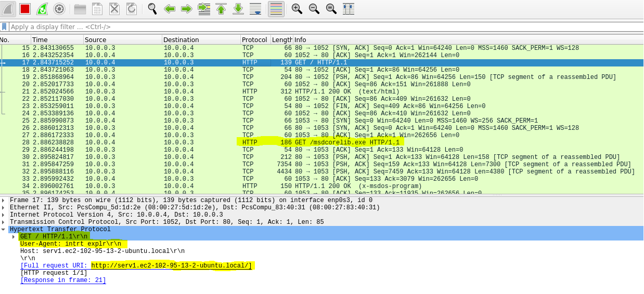
Task: Zoom out main window text
Action: tap(314, 9)
